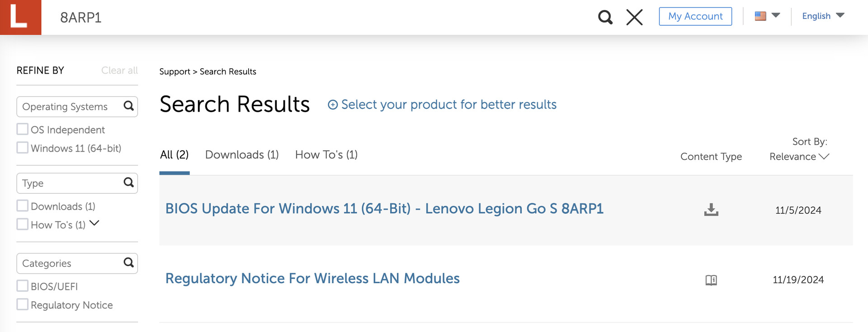Click the My Account button
Screen dimensions: 868x332
695,16
